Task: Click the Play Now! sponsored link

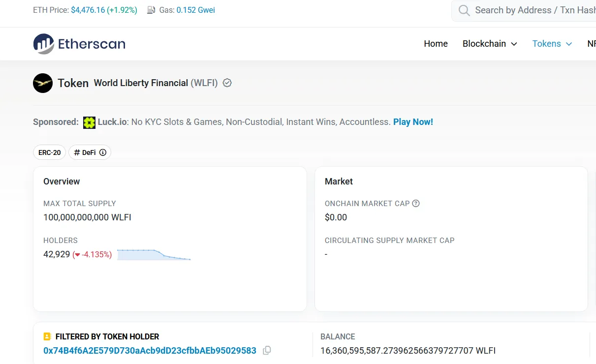Action: click(x=413, y=122)
